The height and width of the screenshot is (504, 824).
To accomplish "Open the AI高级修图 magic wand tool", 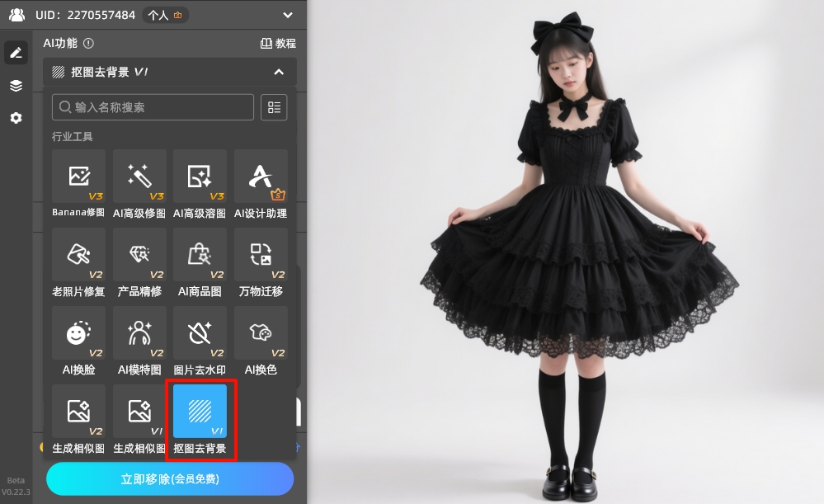I will point(139,177).
